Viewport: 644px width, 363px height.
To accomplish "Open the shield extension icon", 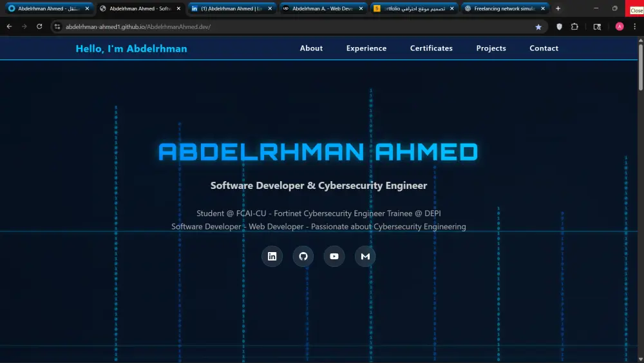I will pyautogui.click(x=559, y=26).
